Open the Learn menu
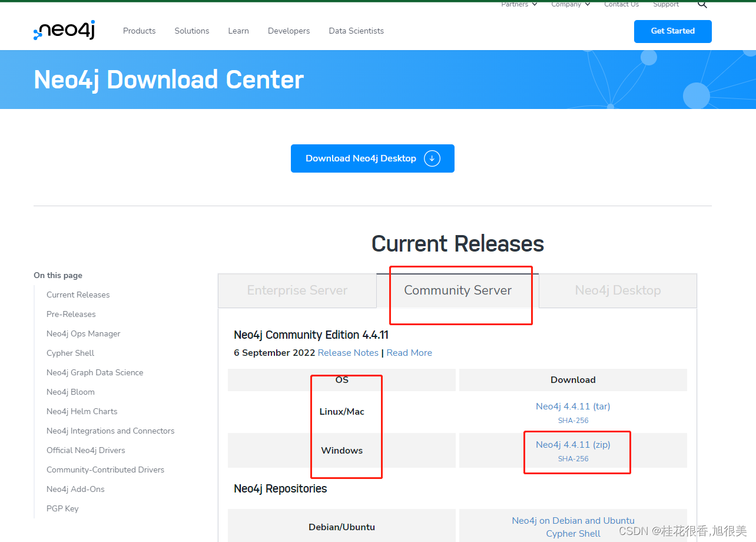The width and height of the screenshot is (756, 542). (x=238, y=31)
